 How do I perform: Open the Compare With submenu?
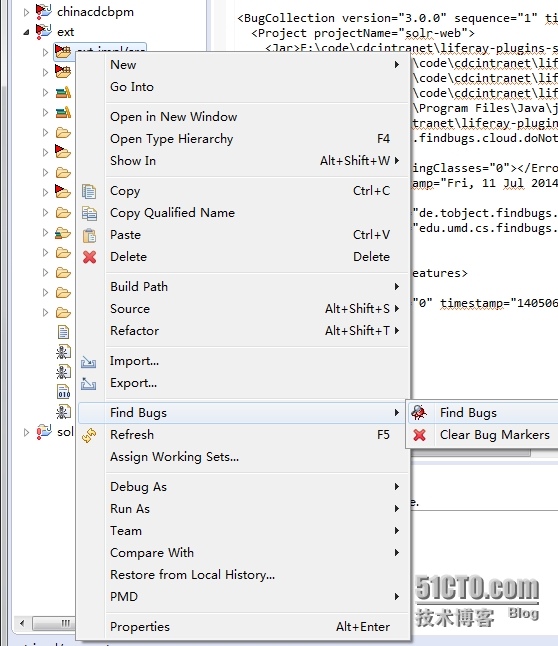(x=258, y=553)
